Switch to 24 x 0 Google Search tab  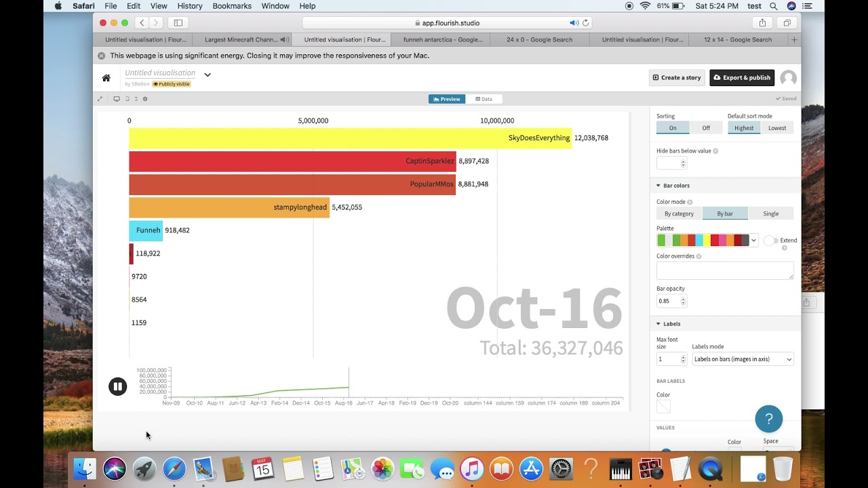point(540,40)
